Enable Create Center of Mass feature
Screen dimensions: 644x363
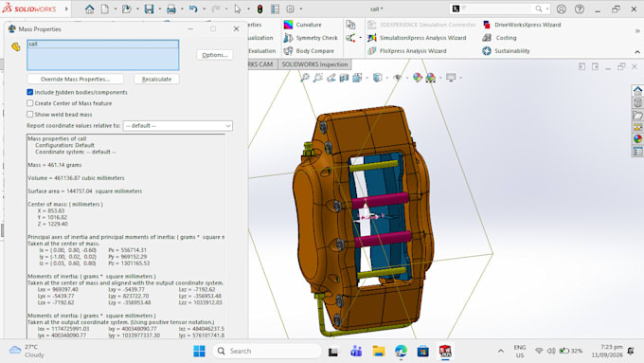coord(30,103)
